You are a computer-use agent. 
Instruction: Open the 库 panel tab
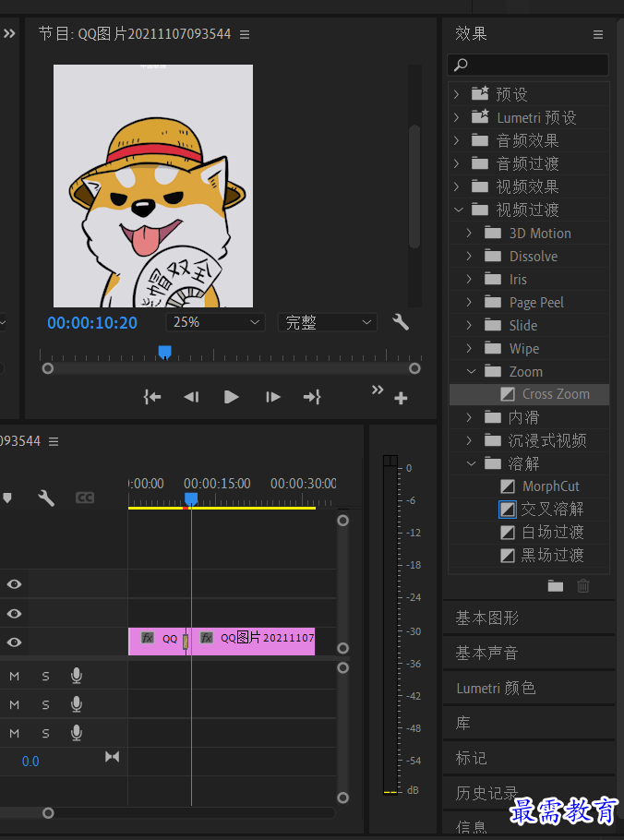click(462, 723)
